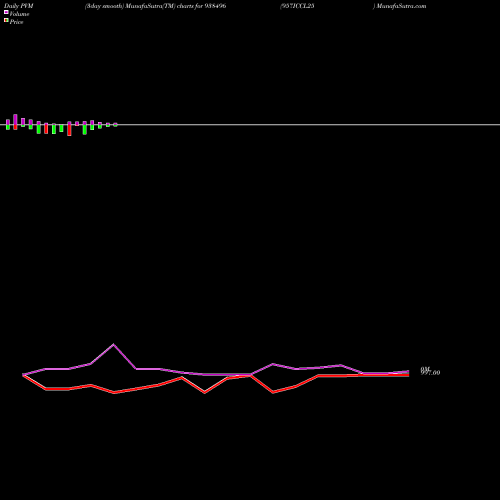The width and height of the screenshot is (500, 500).
Task: Click the 'MunafaSutra.com' text at top right
Action: pos(401,6)
